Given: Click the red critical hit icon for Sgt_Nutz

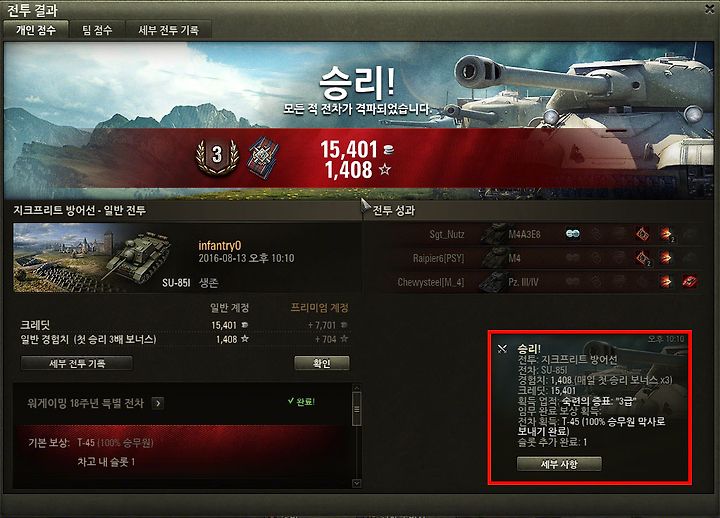Looking at the screenshot, I should (x=643, y=234).
